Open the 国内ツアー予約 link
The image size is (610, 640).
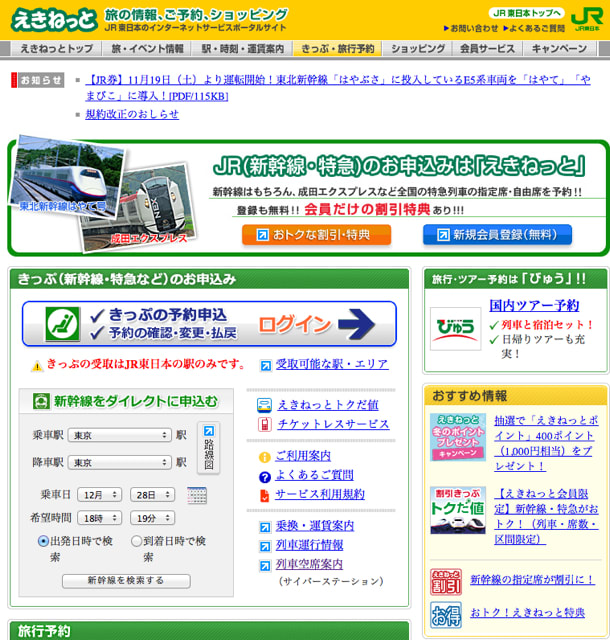click(534, 305)
